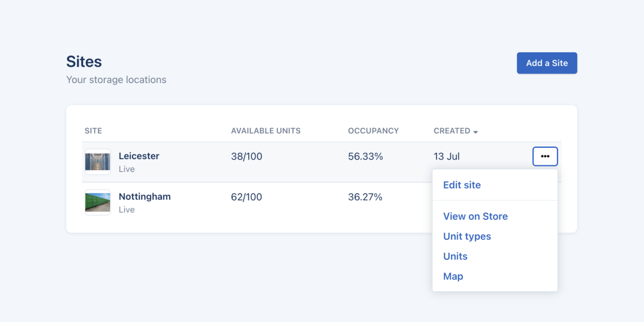644x322 pixels.
Task: Click the Created column sort arrow
Action: (476, 132)
